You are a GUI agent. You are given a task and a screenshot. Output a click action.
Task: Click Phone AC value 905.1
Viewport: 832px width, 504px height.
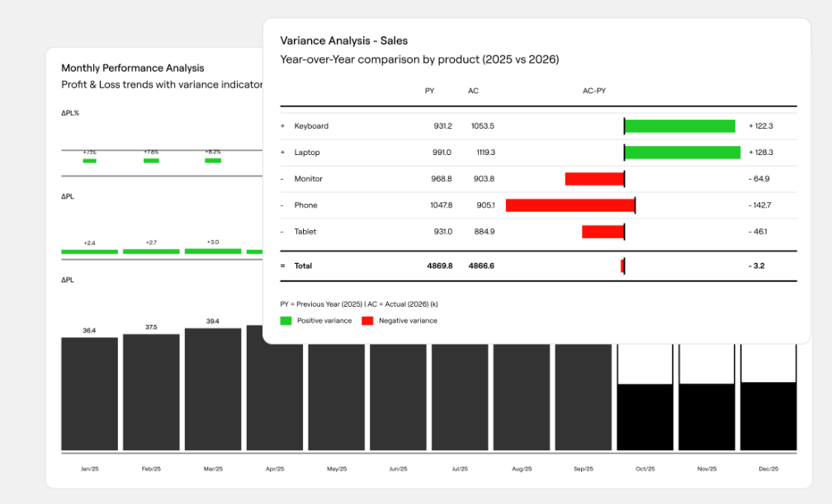click(485, 205)
